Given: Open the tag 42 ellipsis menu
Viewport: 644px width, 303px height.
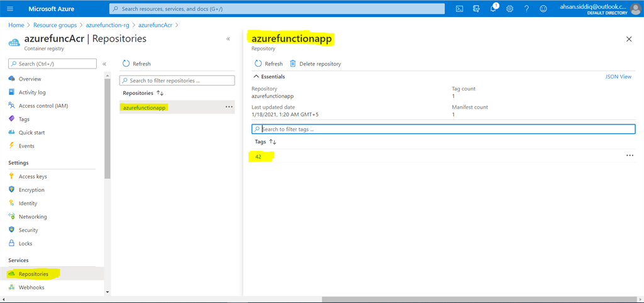Looking at the screenshot, I should pyautogui.click(x=630, y=156).
